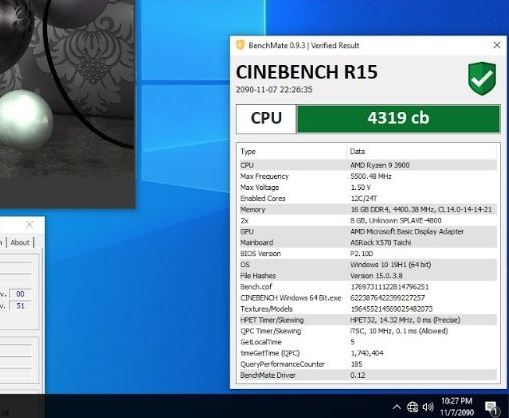509x418 pixels.
Task: Open the Action Center notification icon
Action: [491, 407]
